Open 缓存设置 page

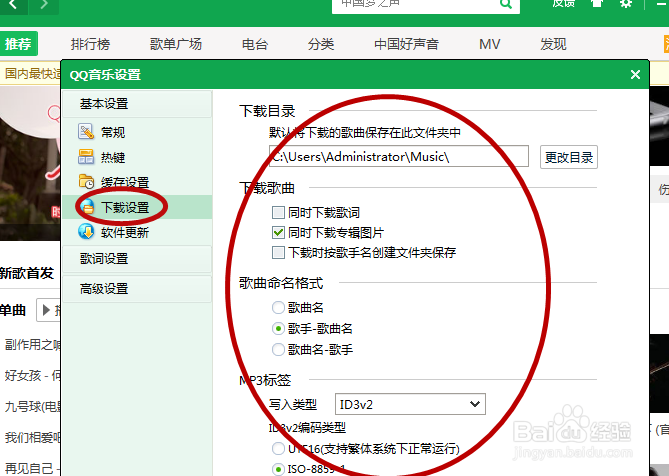(125, 183)
